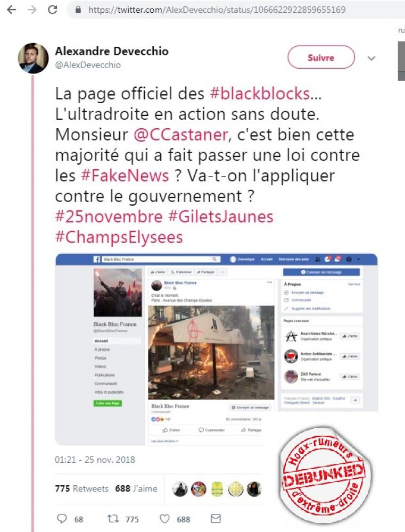The width and height of the screenshot is (405, 532).
Task: Click the browser back arrow
Action: (12, 10)
